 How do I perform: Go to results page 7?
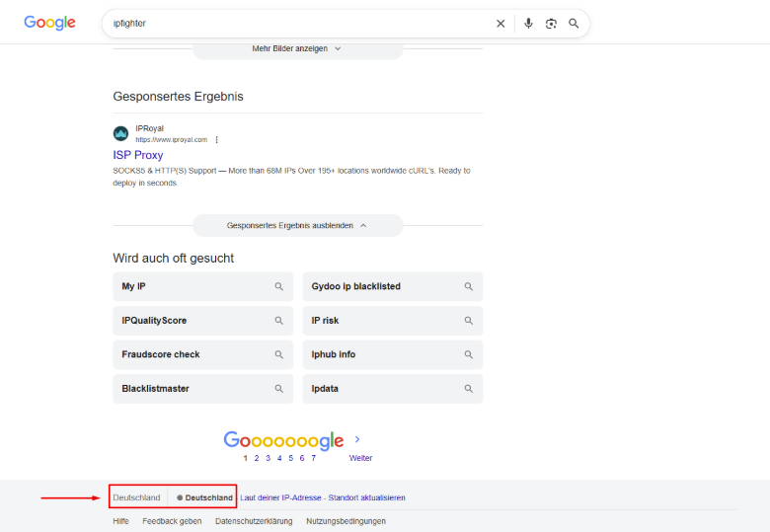pos(313,458)
